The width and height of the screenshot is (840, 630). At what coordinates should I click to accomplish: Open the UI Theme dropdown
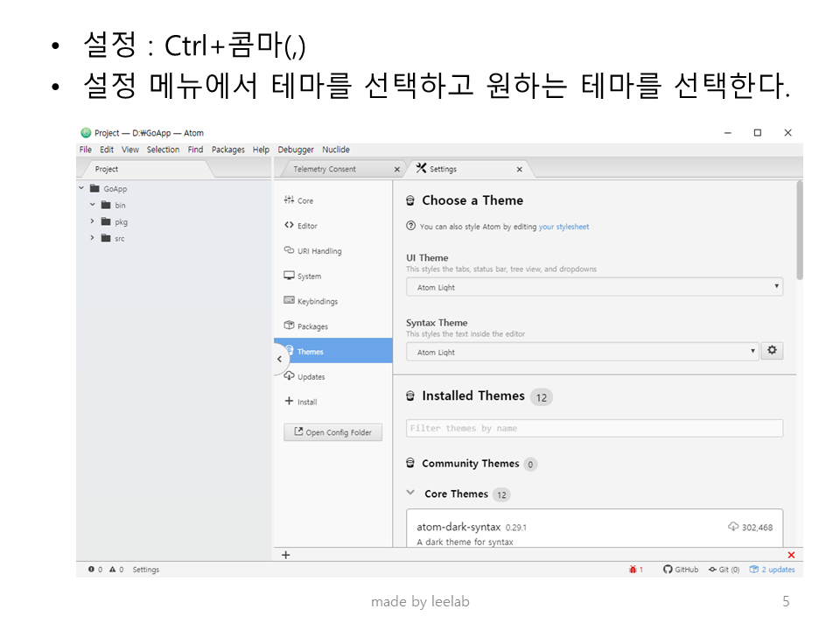[594, 287]
